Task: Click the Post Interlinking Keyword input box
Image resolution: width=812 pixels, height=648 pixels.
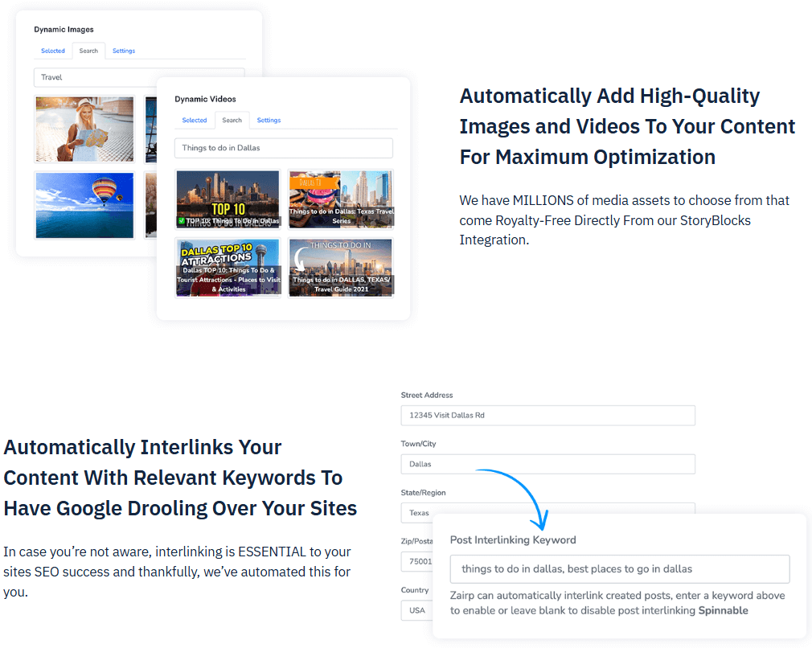Action: pos(619,568)
